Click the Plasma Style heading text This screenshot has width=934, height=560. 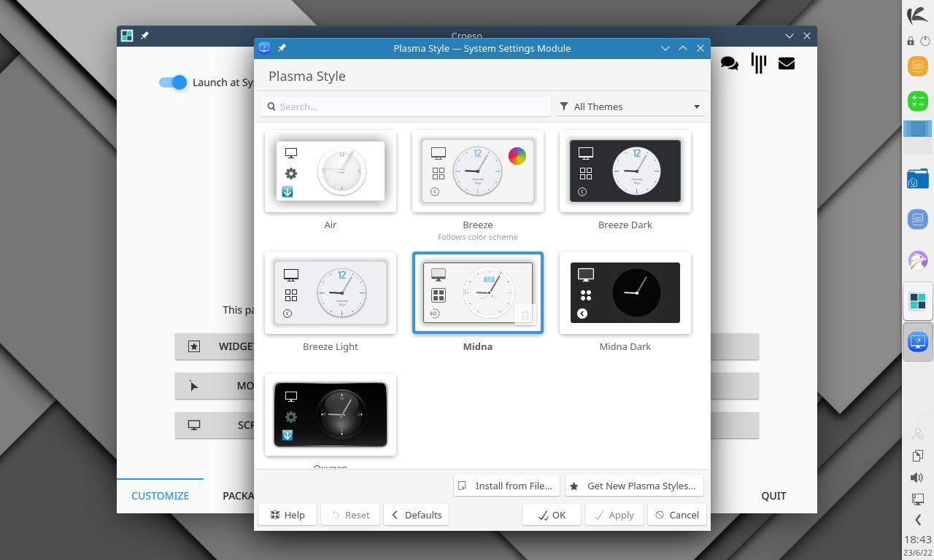(307, 76)
